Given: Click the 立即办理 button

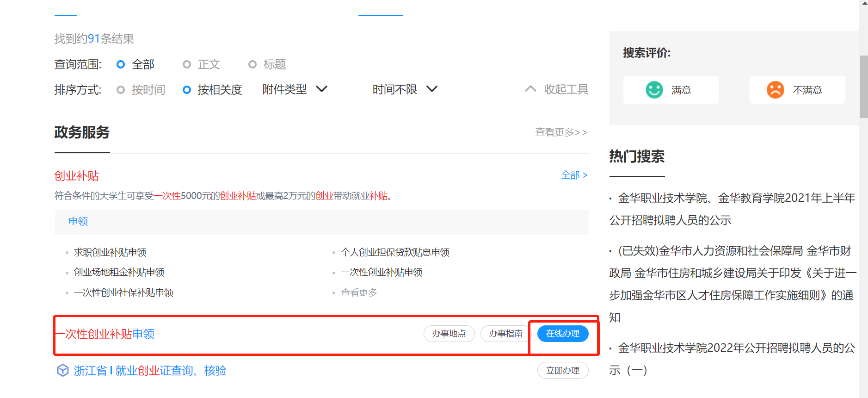Looking at the screenshot, I should tap(563, 370).
